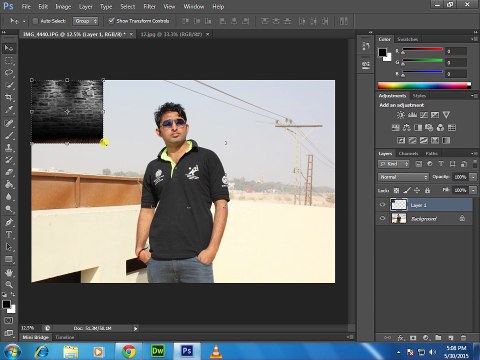Select the Paint Bucket tool
The image size is (480, 360).
tap(9, 184)
